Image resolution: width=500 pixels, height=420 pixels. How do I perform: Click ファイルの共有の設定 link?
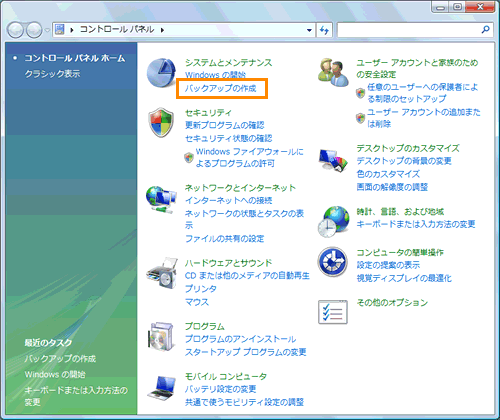225,239
